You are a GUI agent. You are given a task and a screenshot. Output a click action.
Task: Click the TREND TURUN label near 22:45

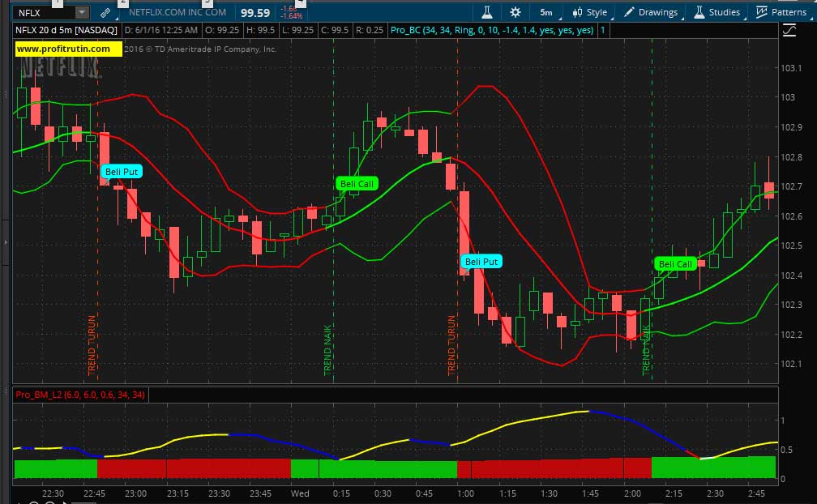(92, 344)
